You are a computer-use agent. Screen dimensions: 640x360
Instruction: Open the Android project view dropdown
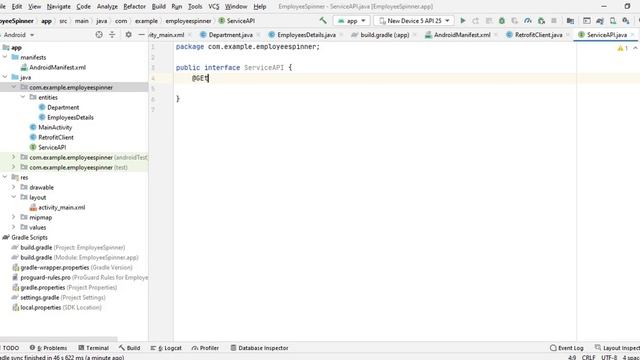point(18,35)
